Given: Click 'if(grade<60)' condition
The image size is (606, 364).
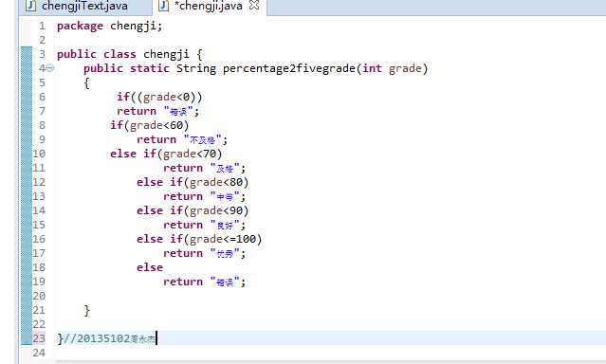Looking at the screenshot, I should pyautogui.click(x=149, y=125).
